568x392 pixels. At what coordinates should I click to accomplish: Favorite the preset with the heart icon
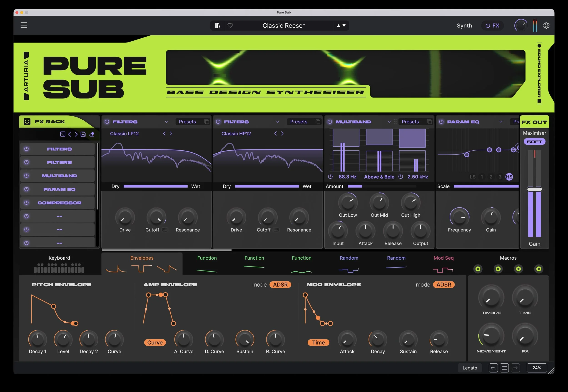[230, 25]
